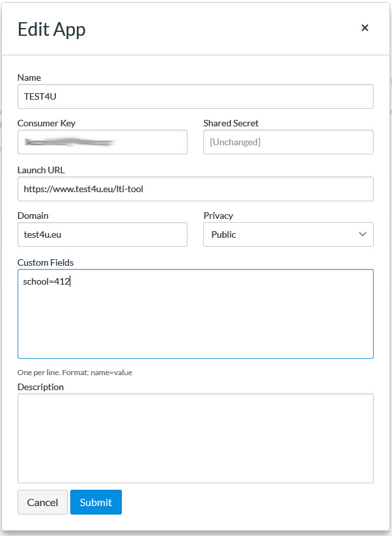Click the 'One per line. Format: name=value' hint
Image resolution: width=392 pixels, height=536 pixels.
tap(75, 373)
